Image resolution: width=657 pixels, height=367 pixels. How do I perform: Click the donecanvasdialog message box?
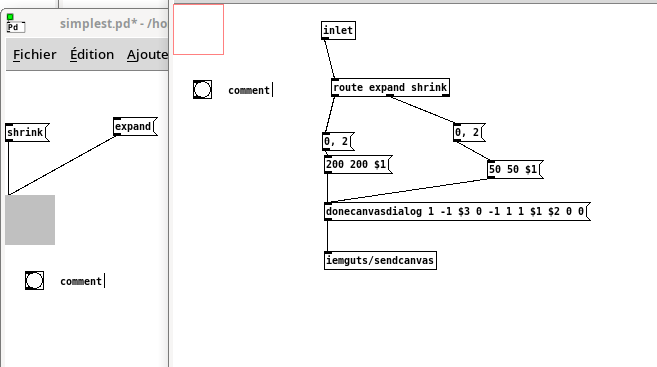[457, 212]
